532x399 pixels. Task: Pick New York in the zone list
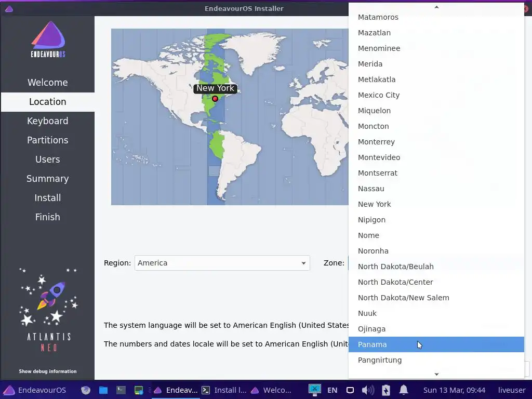point(436,204)
